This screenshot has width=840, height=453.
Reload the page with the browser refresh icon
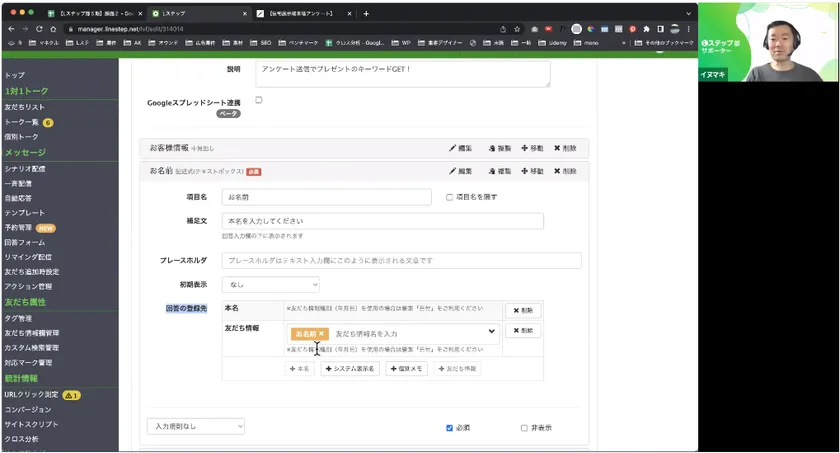coord(39,29)
